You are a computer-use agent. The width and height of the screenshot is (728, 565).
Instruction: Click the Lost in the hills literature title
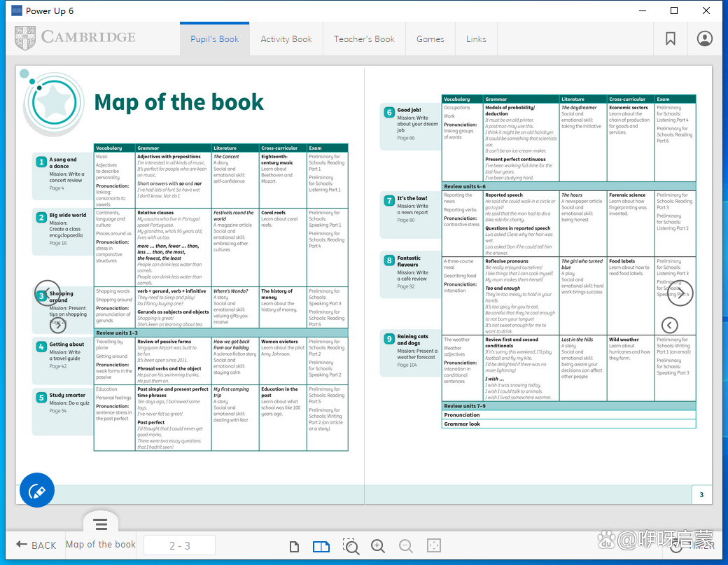(x=577, y=340)
